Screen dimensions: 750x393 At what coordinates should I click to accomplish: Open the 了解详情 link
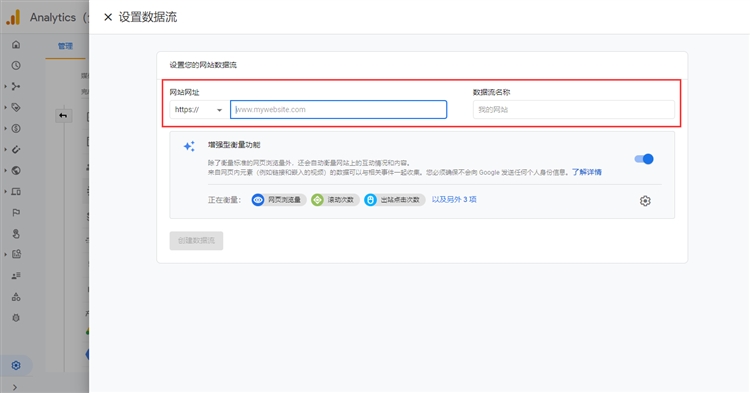(587, 172)
